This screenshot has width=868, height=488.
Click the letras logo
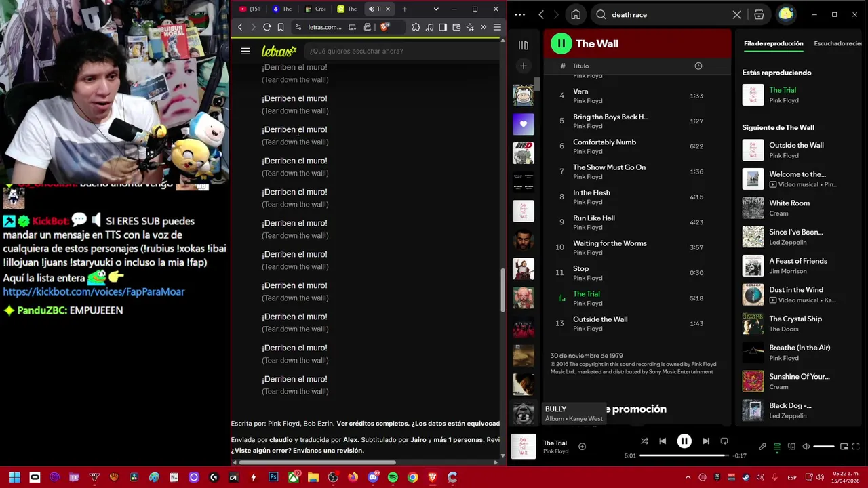(x=279, y=51)
